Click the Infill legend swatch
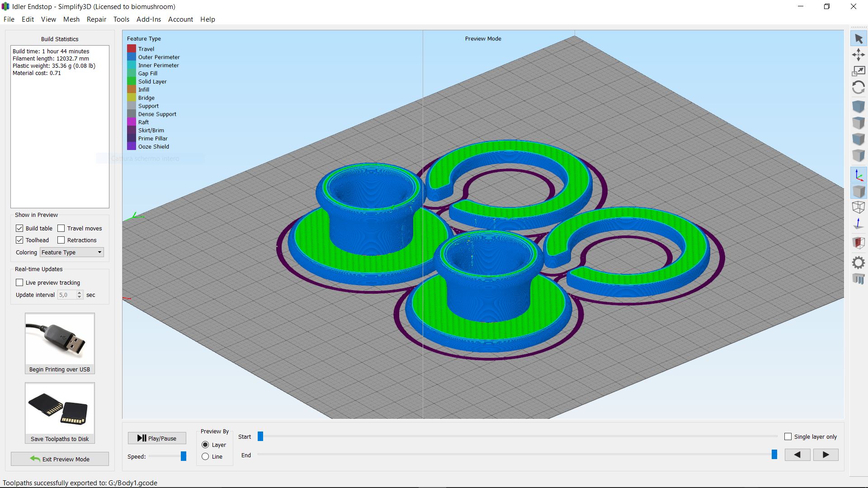Image resolution: width=868 pixels, height=488 pixels. pyautogui.click(x=132, y=89)
